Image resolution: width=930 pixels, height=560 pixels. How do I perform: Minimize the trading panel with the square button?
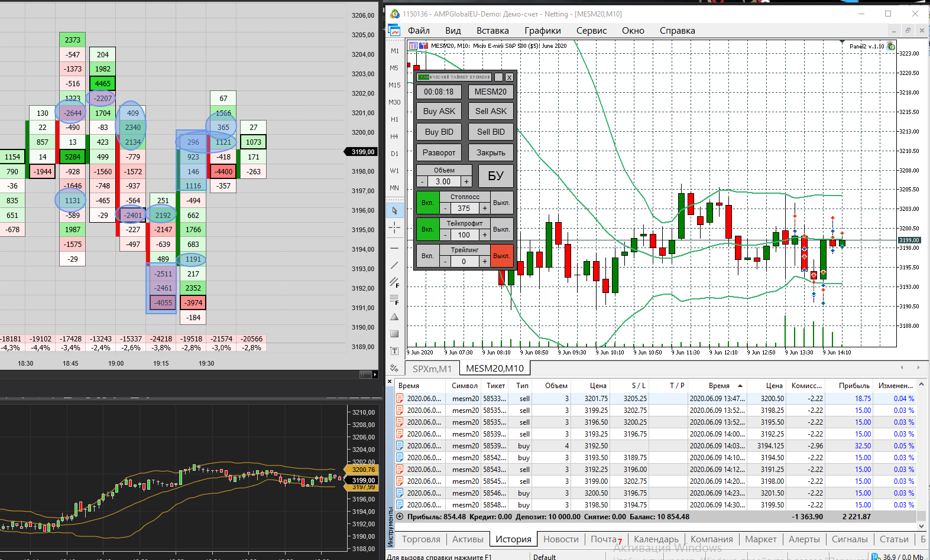pos(498,77)
